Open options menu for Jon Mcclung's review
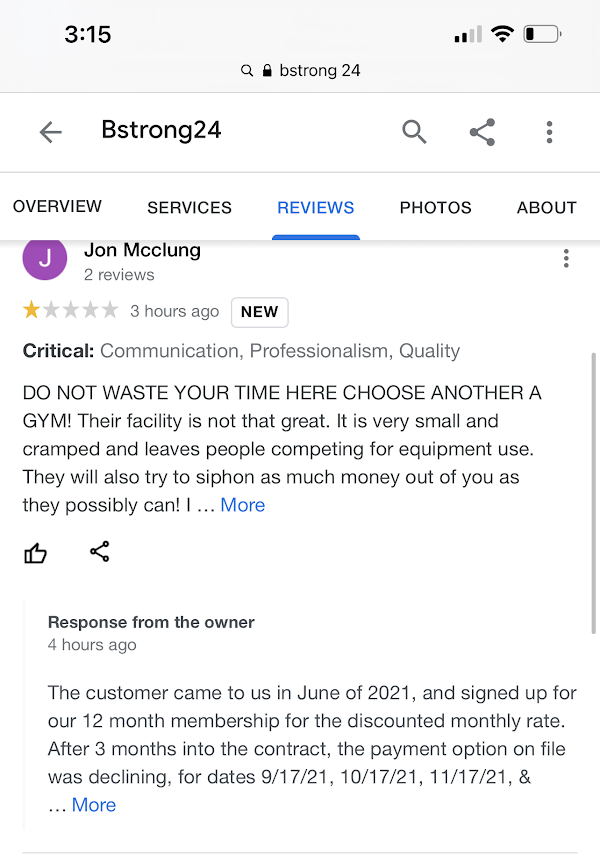This screenshot has width=600, height=854. (x=566, y=259)
